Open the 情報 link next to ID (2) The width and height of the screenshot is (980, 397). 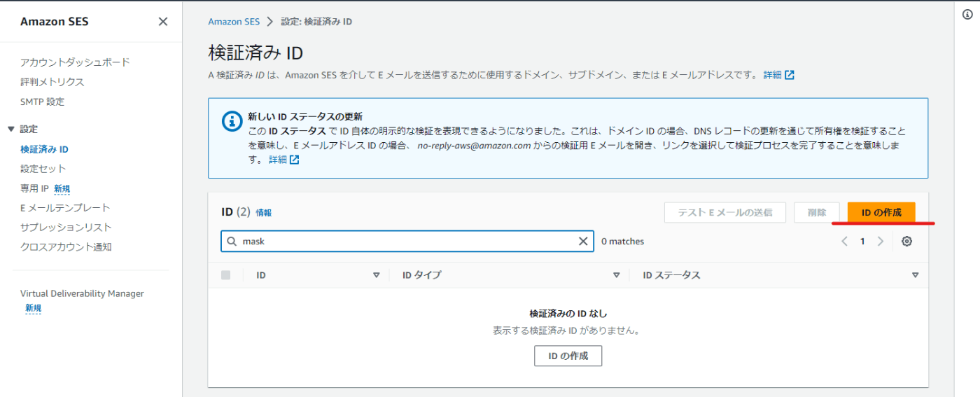[x=264, y=213]
